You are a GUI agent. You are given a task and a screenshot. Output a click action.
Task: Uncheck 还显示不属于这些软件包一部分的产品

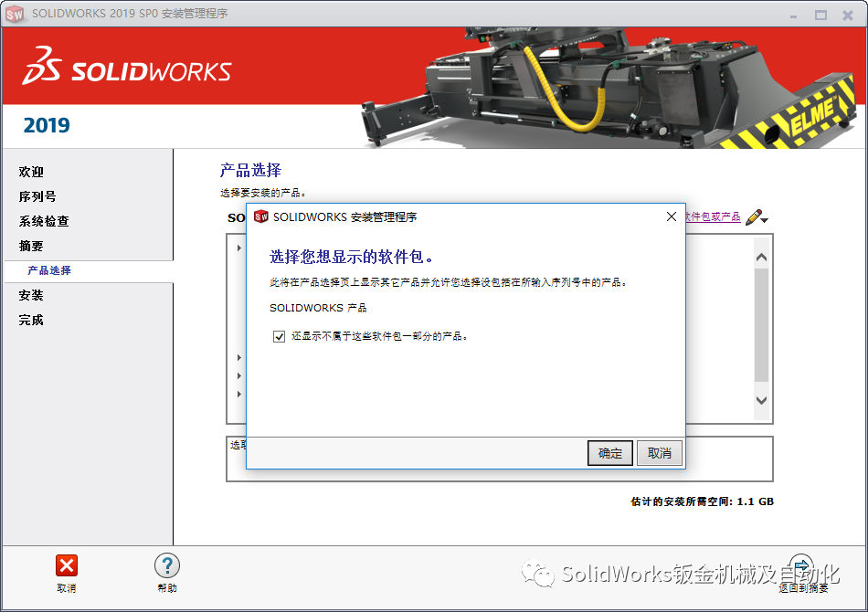[x=279, y=336]
